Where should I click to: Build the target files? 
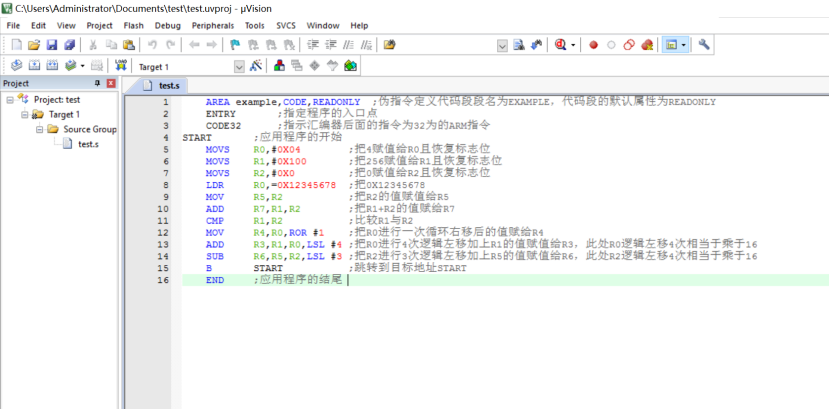tap(34, 66)
